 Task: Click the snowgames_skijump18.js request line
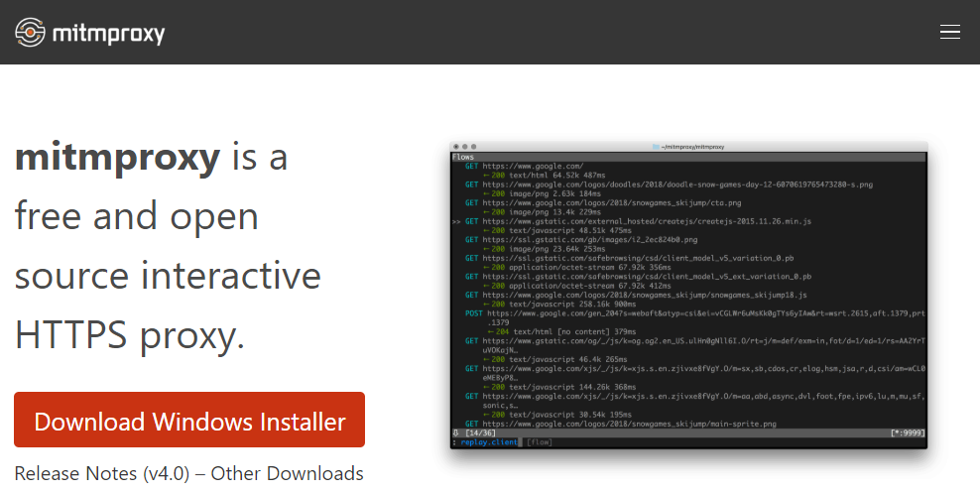636,295
